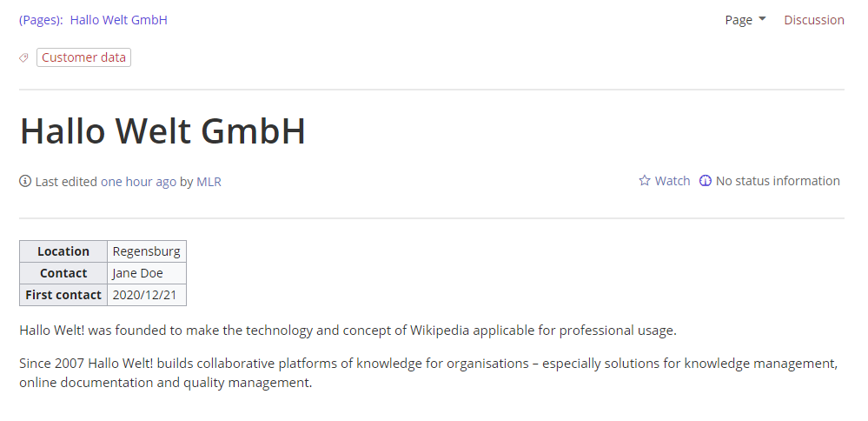Click the Watch star icon
The image size is (868, 421).
pyautogui.click(x=645, y=181)
